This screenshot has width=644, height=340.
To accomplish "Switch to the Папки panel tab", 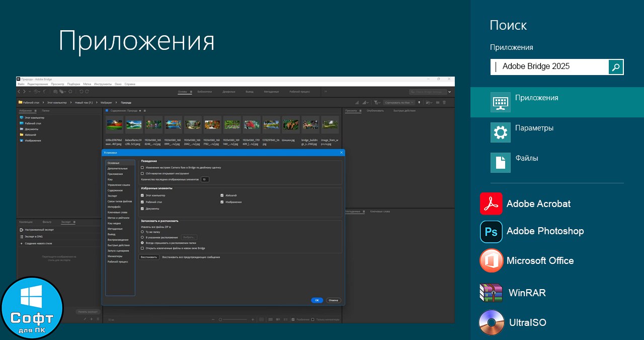I will click(46, 110).
